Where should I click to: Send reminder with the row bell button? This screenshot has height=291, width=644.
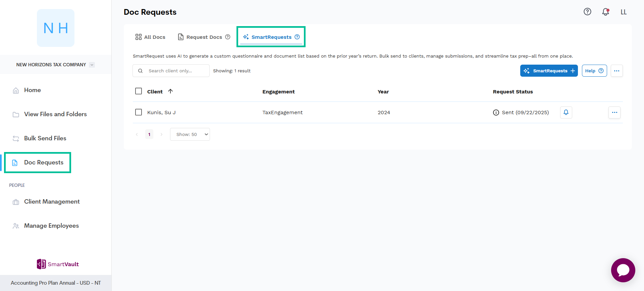[x=566, y=113]
